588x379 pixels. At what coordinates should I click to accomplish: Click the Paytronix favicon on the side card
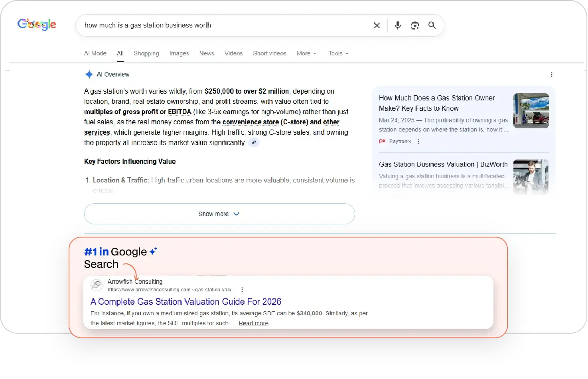point(382,141)
